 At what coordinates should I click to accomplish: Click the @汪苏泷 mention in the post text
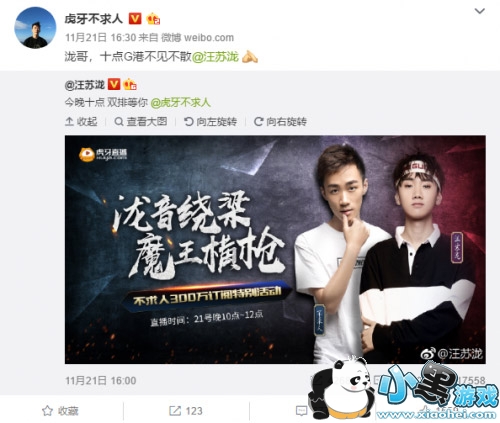click(215, 57)
